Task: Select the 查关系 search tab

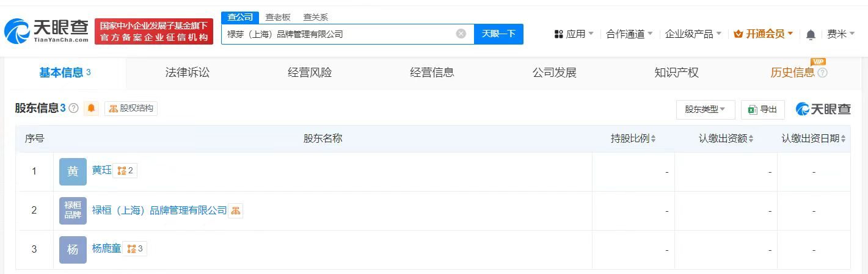Action: 316,17
